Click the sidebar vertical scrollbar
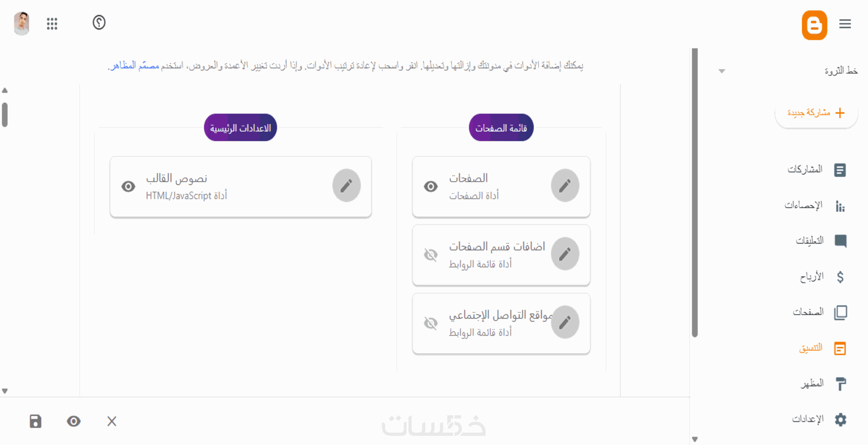This screenshot has width=868, height=445. point(695,192)
